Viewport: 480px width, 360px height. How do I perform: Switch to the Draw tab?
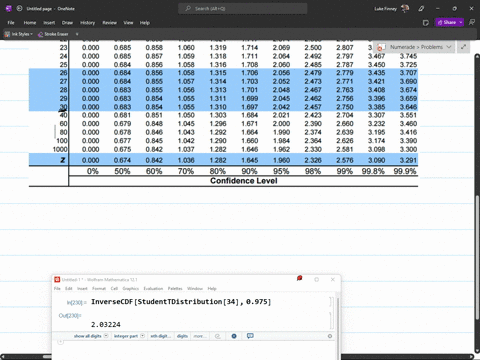coord(67,23)
